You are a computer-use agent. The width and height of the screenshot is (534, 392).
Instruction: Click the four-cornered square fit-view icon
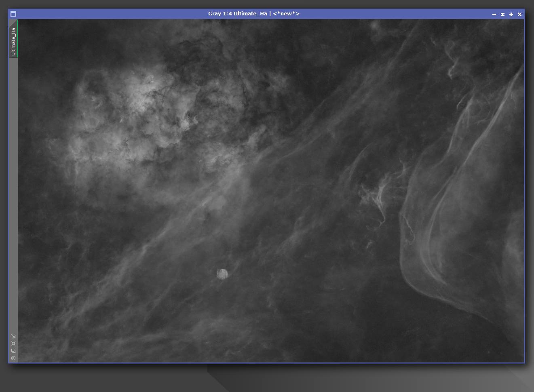(x=13, y=344)
